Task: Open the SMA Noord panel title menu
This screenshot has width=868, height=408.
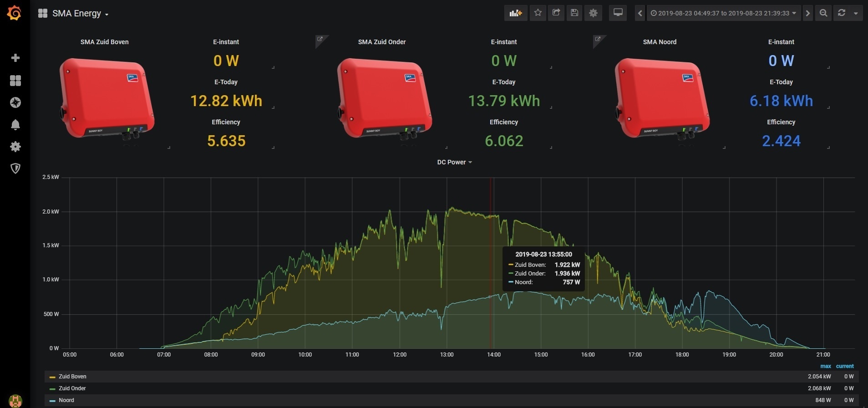Action: coord(660,42)
